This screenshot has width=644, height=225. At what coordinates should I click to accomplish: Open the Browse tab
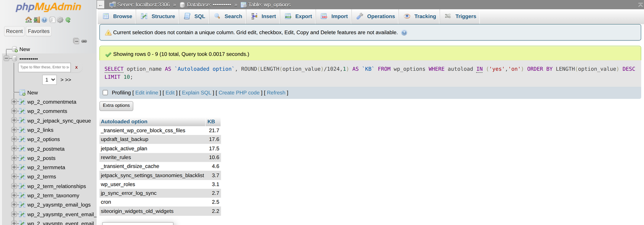(117, 16)
